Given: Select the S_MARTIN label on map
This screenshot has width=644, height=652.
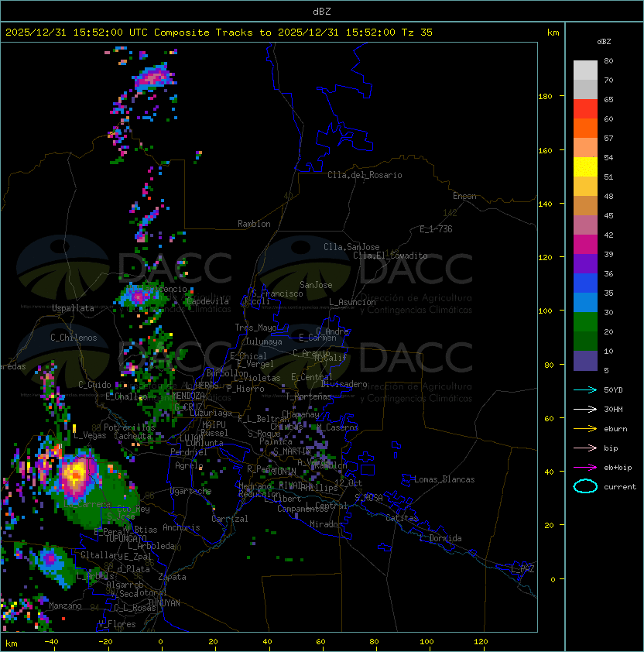Looking at the screenshot, I should [x=292, y=451].
